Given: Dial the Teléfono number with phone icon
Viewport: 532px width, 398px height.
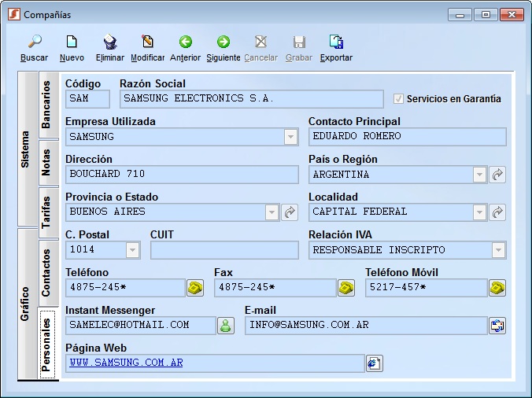Looking at the screenshot, I should point(195,288).
